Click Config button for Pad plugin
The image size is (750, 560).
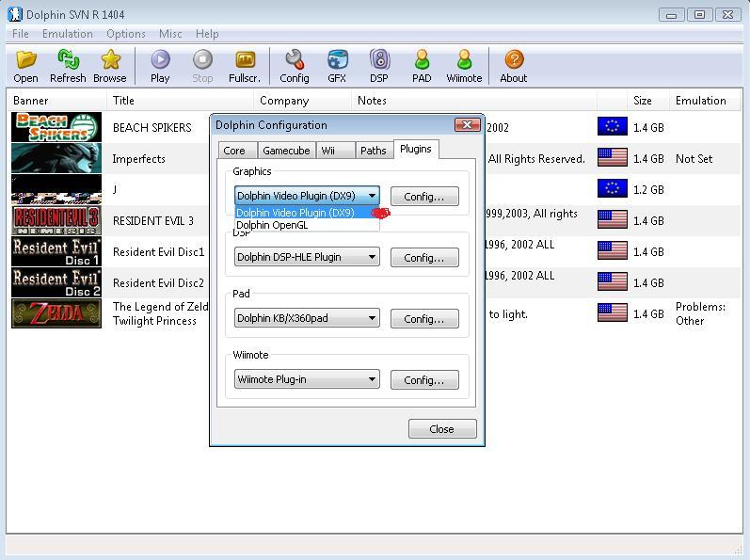[x=424, y=319]
